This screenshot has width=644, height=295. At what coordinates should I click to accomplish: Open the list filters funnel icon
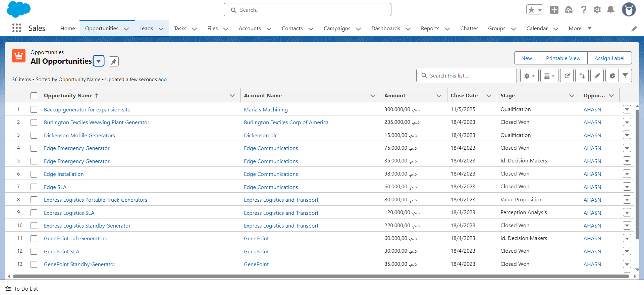pos(625,76)
